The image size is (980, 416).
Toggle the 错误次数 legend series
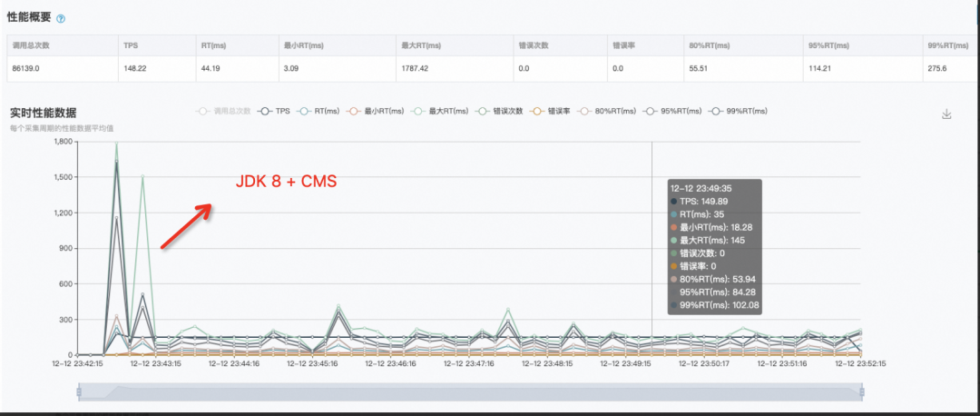point(499,111)
